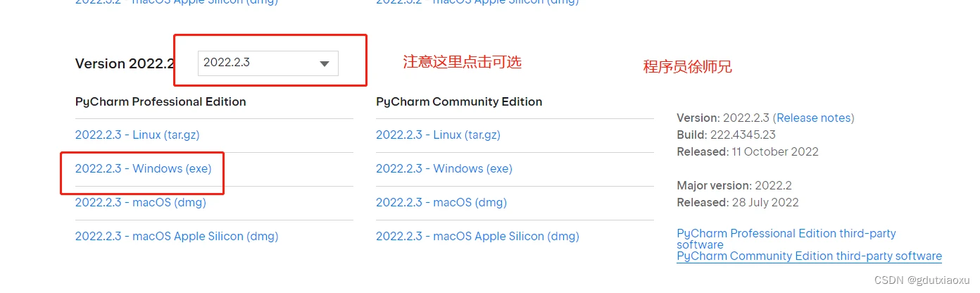Download Professional 2022.2.3 macOS (dmg)
This screenshot has width=980, height=293.
pyautogui.click(x=141, y=202)
